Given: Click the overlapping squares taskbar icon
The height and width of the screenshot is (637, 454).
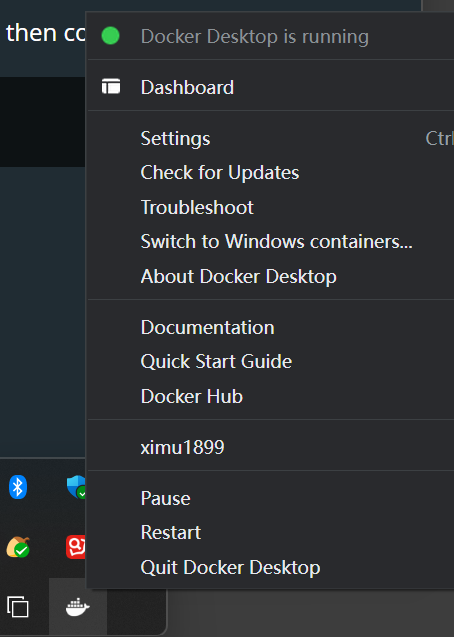Looking at the screenshot, I should (18, 607).
